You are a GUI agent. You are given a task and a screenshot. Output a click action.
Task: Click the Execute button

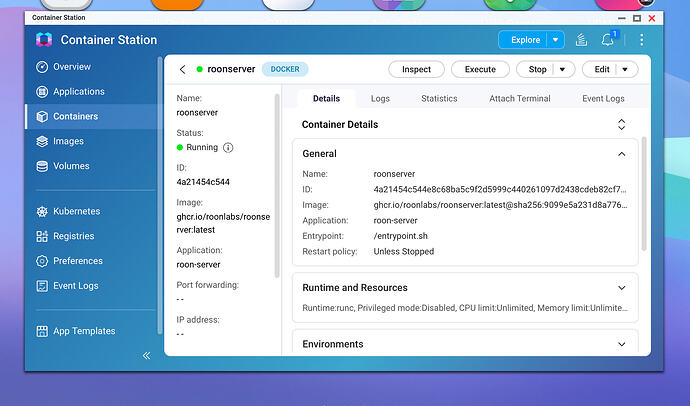(480, 69)
